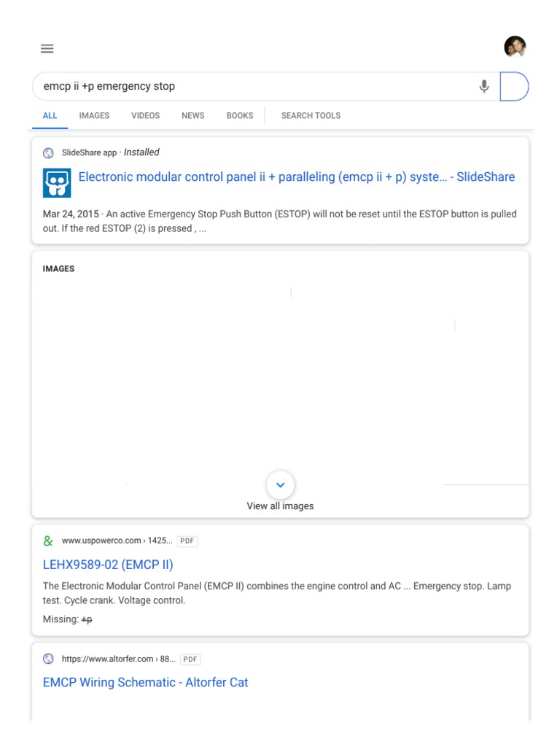Switch to the NEWS tab
The image size is (560, 747).
[x=192, y=116]
